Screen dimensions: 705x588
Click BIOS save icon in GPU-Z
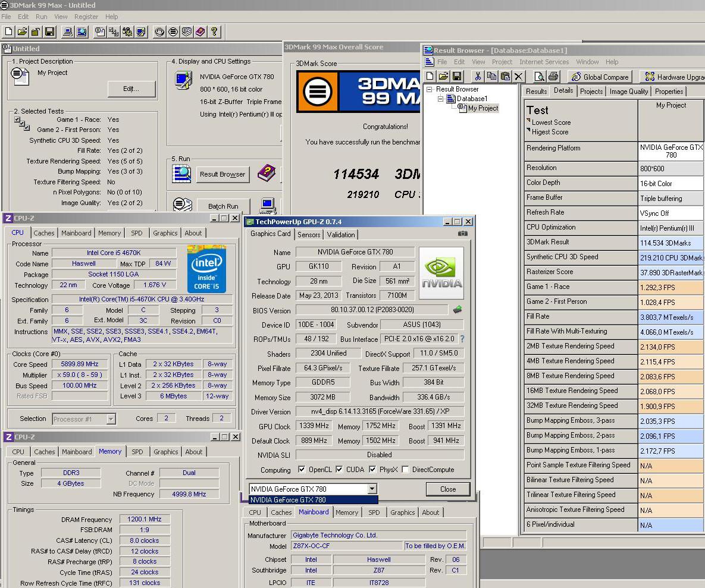pos(458,310)
